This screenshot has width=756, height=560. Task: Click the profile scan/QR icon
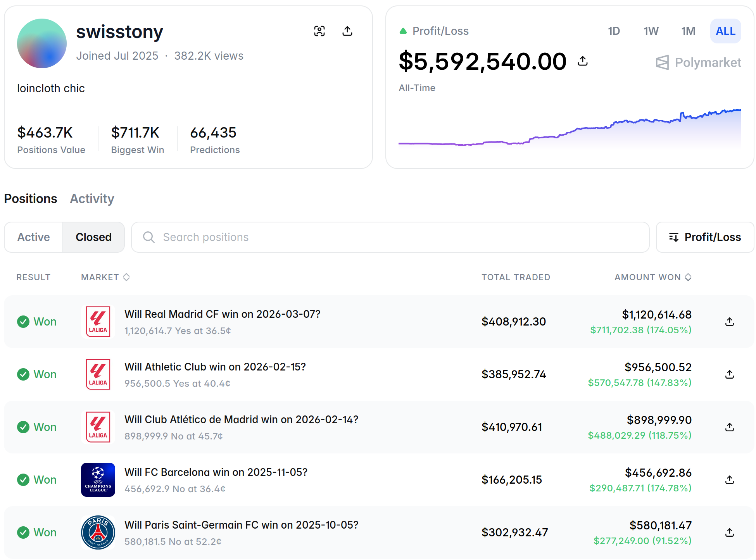pos(319,31)
